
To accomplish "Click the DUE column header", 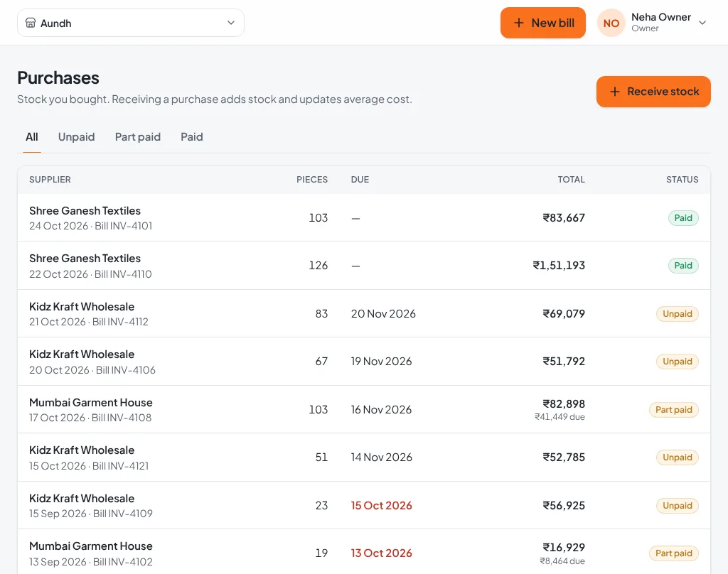I will click(x=360, y=180).
